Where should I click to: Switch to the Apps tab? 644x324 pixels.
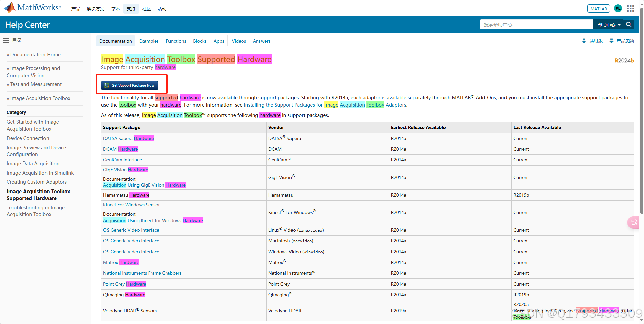tap(219, 41)
